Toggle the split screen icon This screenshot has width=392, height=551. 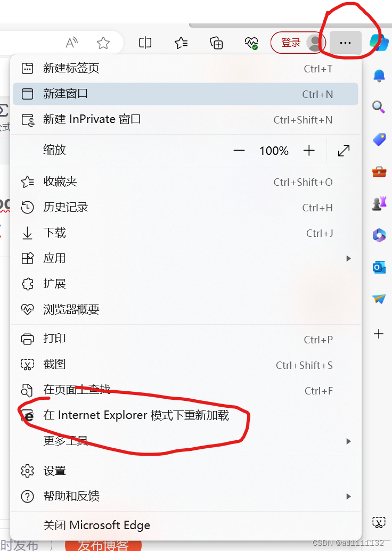pos(145,43)
